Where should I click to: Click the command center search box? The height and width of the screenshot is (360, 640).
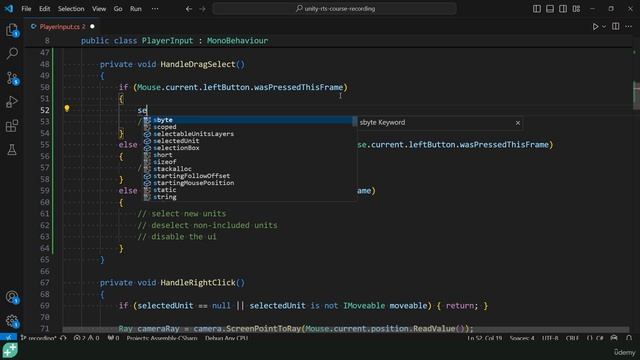click(x=334, y=9)
